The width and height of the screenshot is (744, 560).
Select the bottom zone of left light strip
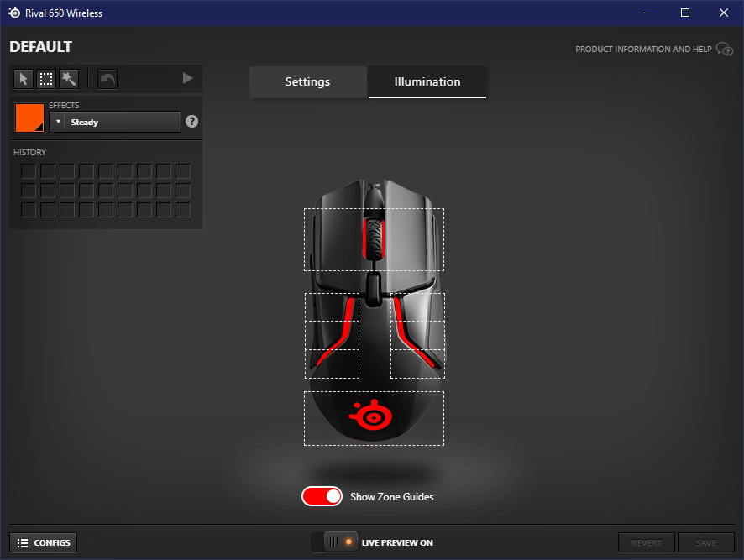click(332, 364)
